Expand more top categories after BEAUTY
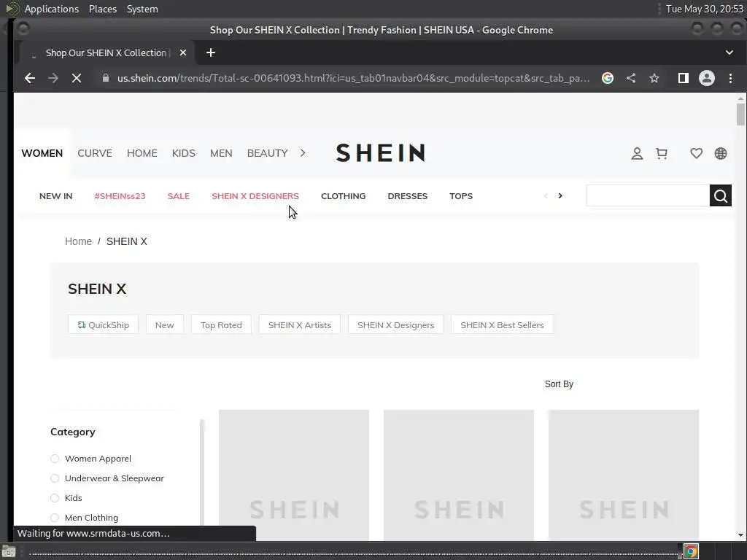 [x=303, y=153]
